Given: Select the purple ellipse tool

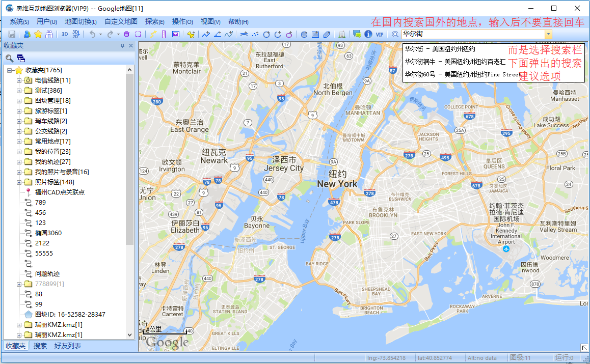Looking at the screenshot, I should click(x=289, y=34).
